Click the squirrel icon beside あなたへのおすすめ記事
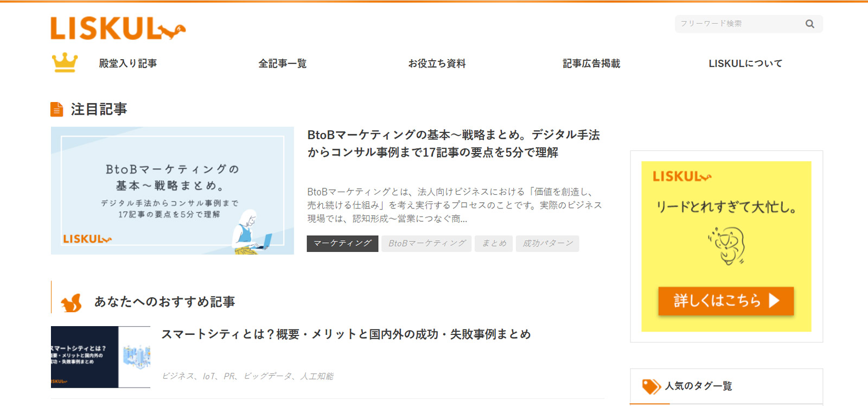The width and height of the screenshot is (868, 406). click(x=71, y=302)
